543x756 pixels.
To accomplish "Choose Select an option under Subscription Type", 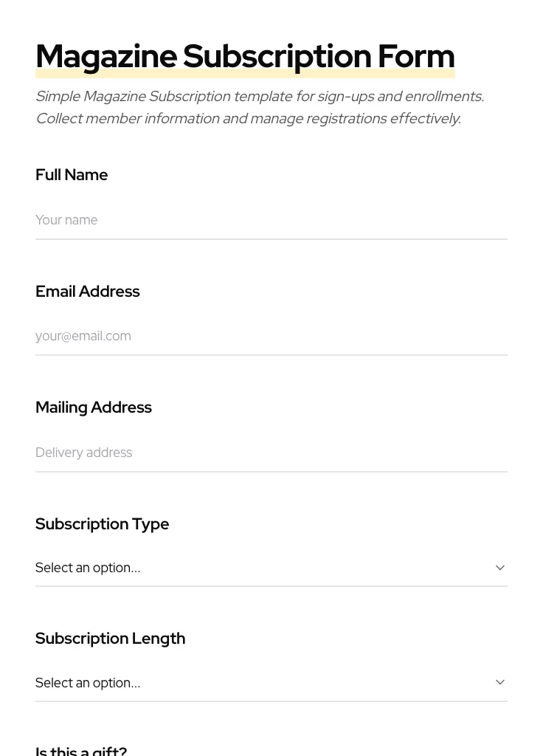I will tap(88, 568).
